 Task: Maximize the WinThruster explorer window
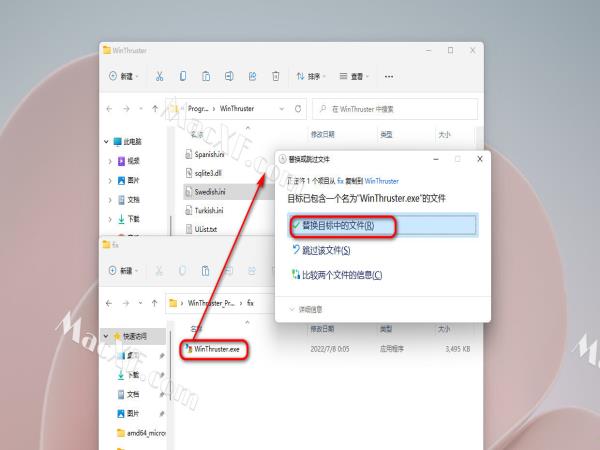[450, 50]
